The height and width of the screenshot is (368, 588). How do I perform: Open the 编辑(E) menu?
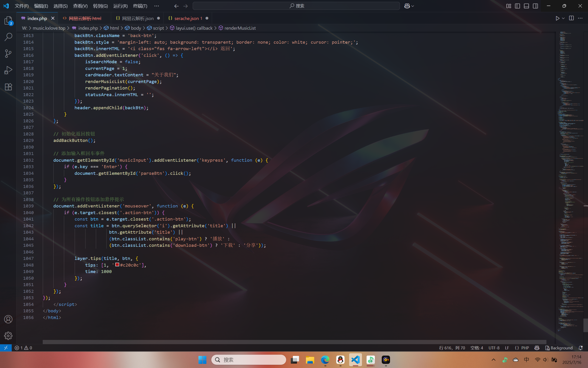click(x=41, y=6)
